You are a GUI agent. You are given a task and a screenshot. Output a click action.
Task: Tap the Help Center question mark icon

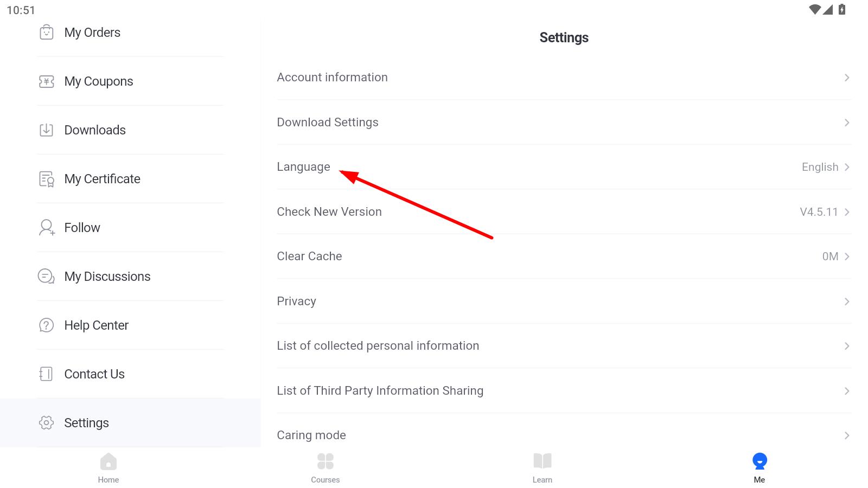point(47,325)
